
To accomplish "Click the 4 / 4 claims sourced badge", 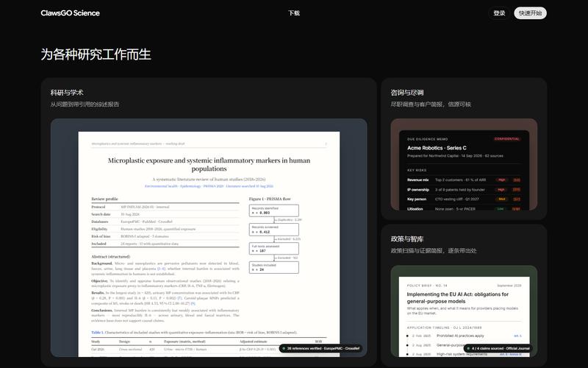I will coord(498,348).
